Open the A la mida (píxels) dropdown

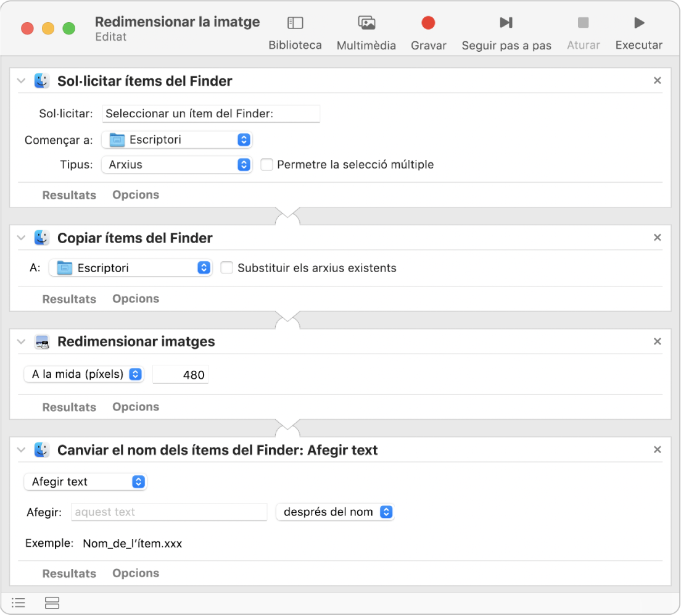(83, 374)
